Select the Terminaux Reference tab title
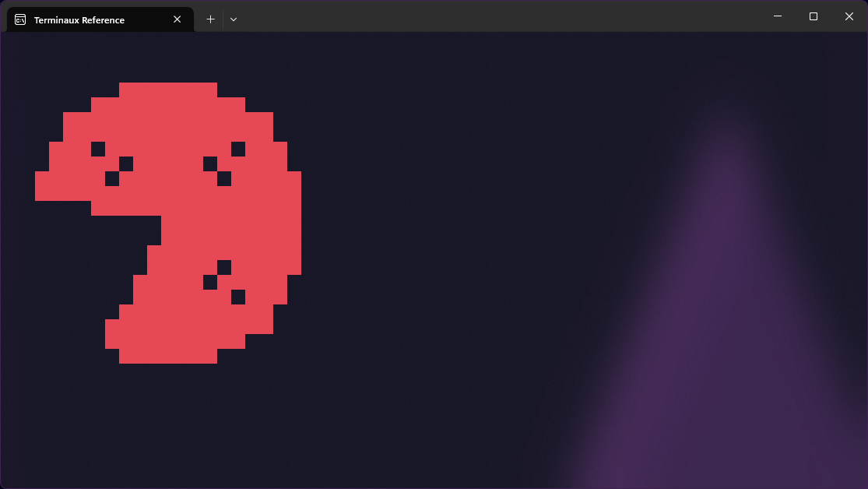The width and height of the screenshot is (868, 489). tap(79, 20)
